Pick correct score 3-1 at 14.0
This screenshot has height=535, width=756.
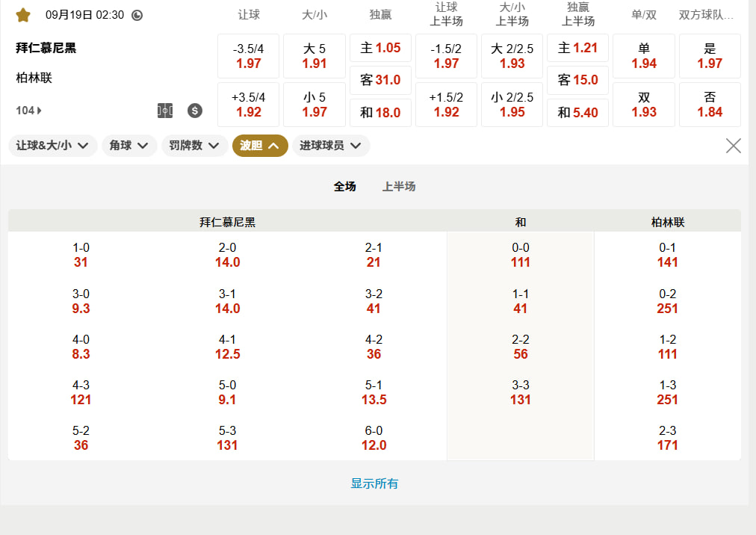click(228, 301)
